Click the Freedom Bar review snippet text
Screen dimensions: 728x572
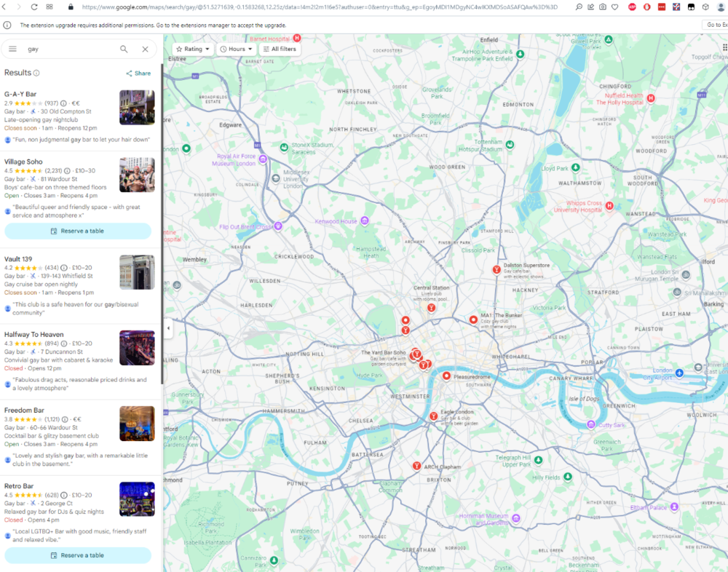80,460
